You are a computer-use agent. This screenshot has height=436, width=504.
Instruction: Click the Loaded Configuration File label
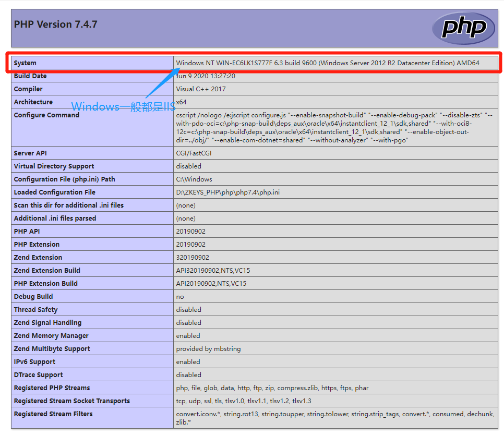click(x=55, y=192)
